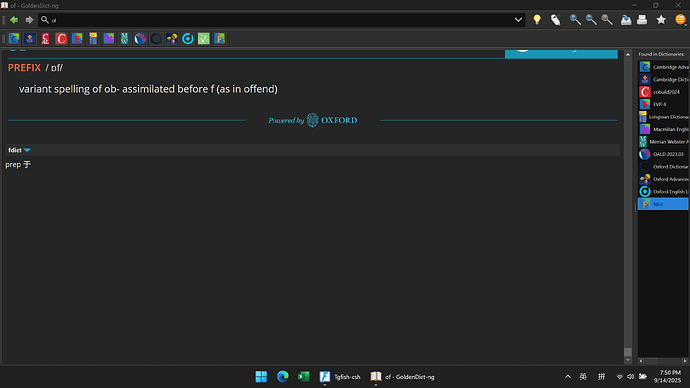This screenshot has height=388, width=690.
Task: Select EVP-8 in Found in Dictionaries
Action: tap(663, 104)
